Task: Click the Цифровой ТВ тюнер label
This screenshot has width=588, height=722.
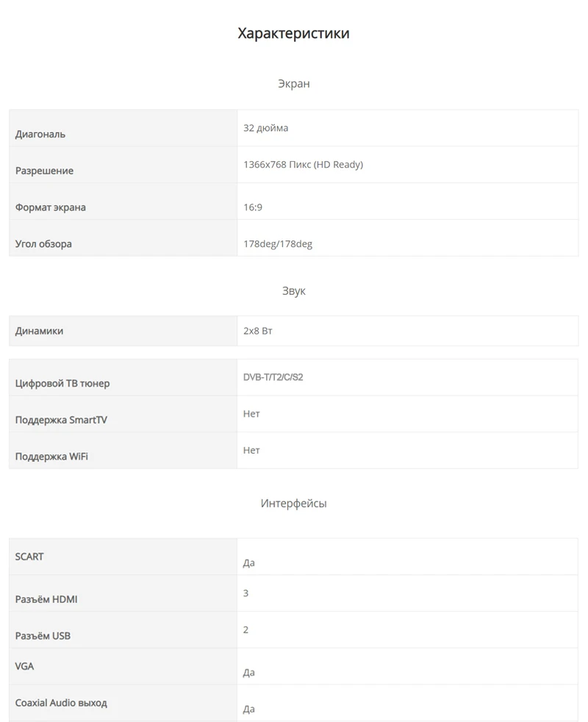Action: pyautogui.click(x=62, y=383)
